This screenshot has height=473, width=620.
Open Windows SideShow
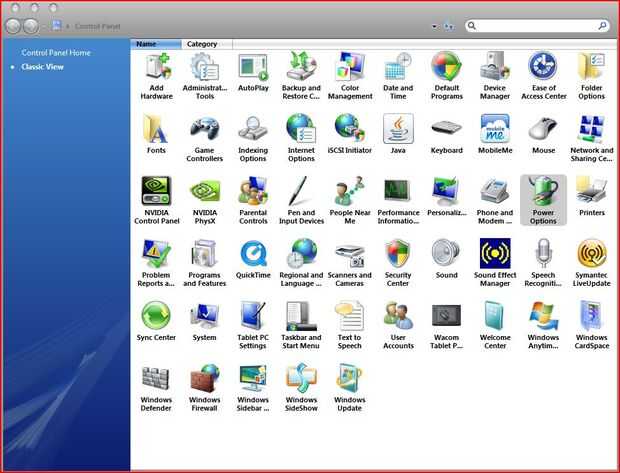pyautogui.click(x=301, y=388)
